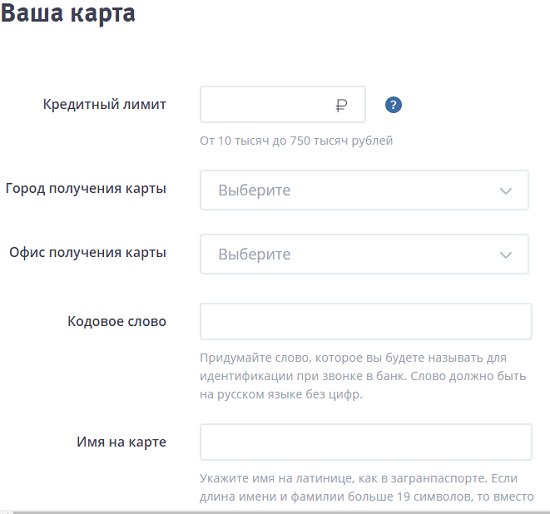550x514 pixels.
Task: Expand city selection using its chevron arrow
Action: coord(505,191)
